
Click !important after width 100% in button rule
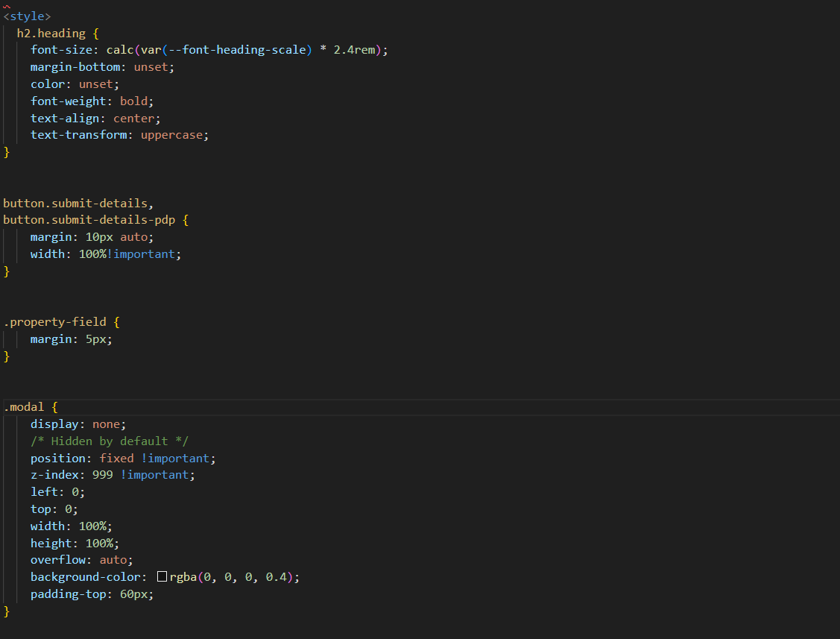pyautogui.click(x=144, y=254)
